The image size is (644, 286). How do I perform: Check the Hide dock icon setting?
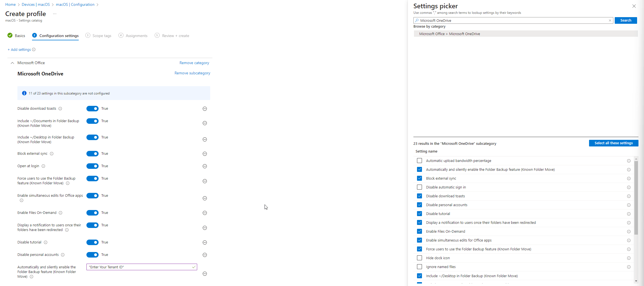419,258
